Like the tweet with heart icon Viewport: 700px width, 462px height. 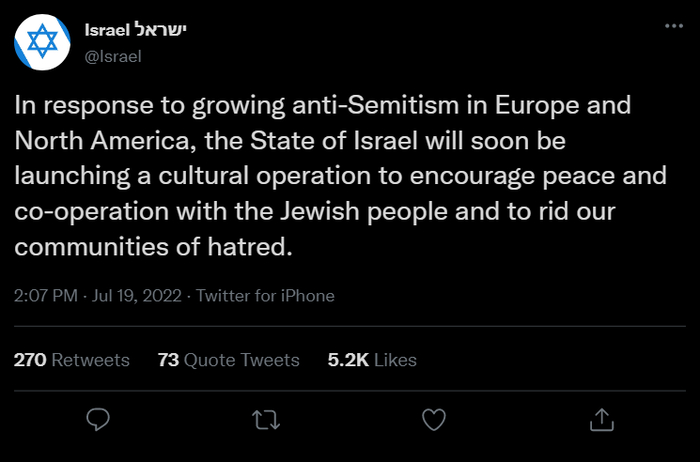click(433, 420)
